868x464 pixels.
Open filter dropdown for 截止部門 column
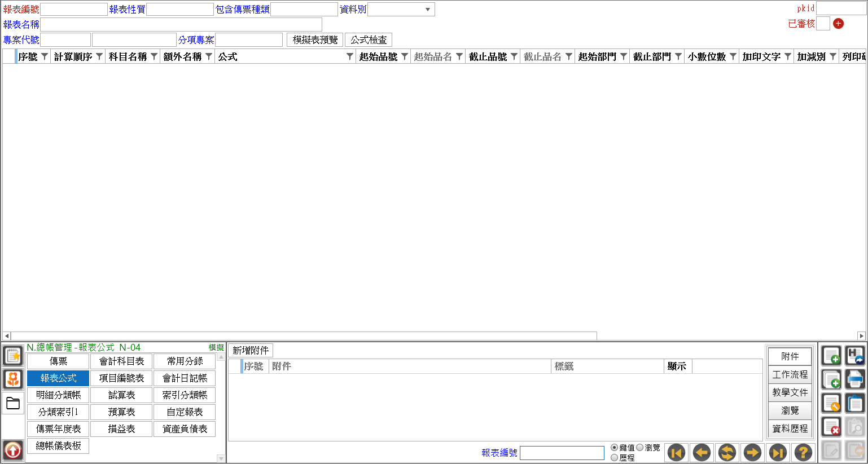(678, 56)
